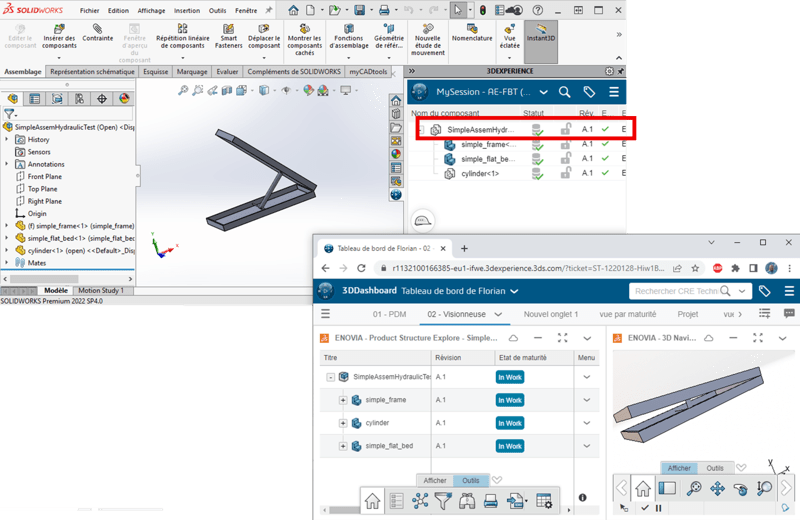Open SolidWorks help question mark
This screenshot has height=520, width=800.
pyautogui.click(x=537, y=10)
